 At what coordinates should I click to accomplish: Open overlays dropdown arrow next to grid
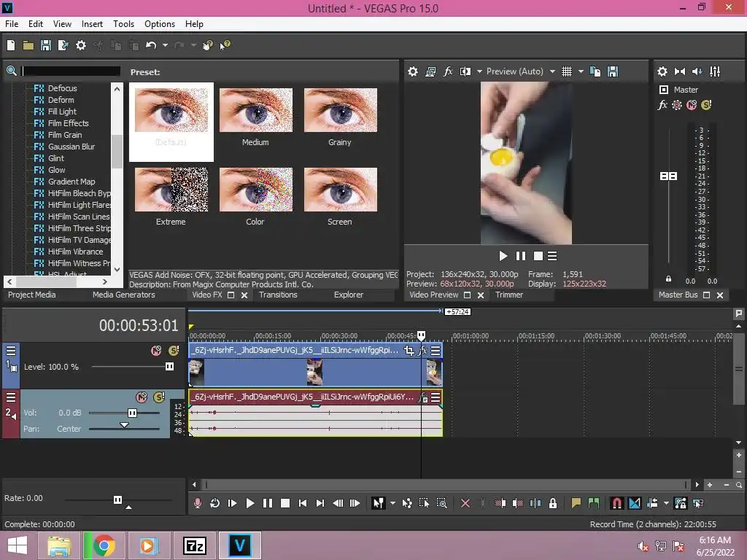[581, 71]
